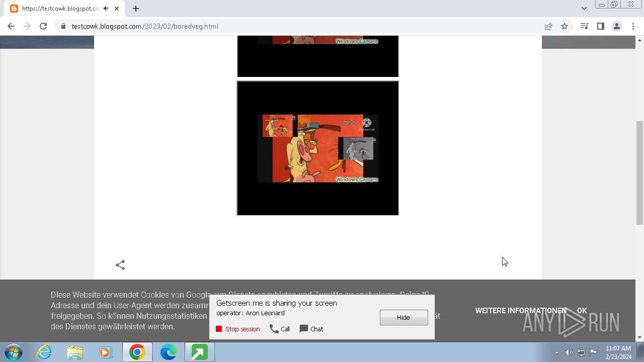
Task: Stop the Getscreen.me session
Action: (238, 329)
